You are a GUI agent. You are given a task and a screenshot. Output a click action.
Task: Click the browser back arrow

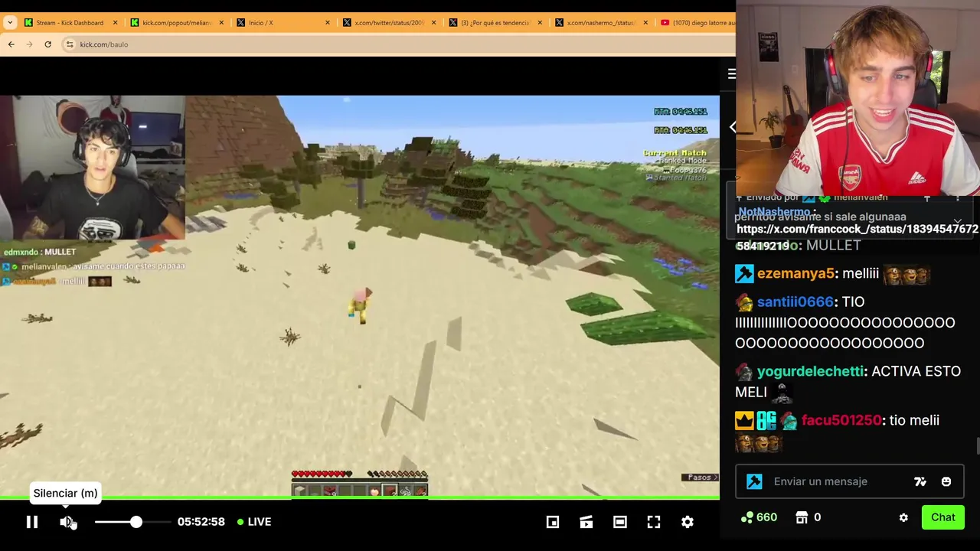tap(11, 44)
